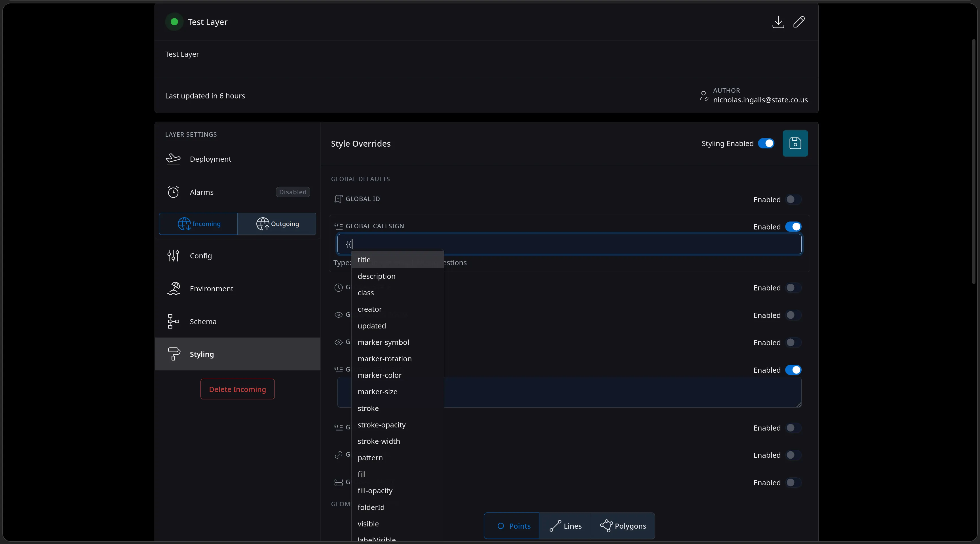Screen dimensions: 980x544
Task: Enable the toggle on the server icon row
Action: pos(793,483)
